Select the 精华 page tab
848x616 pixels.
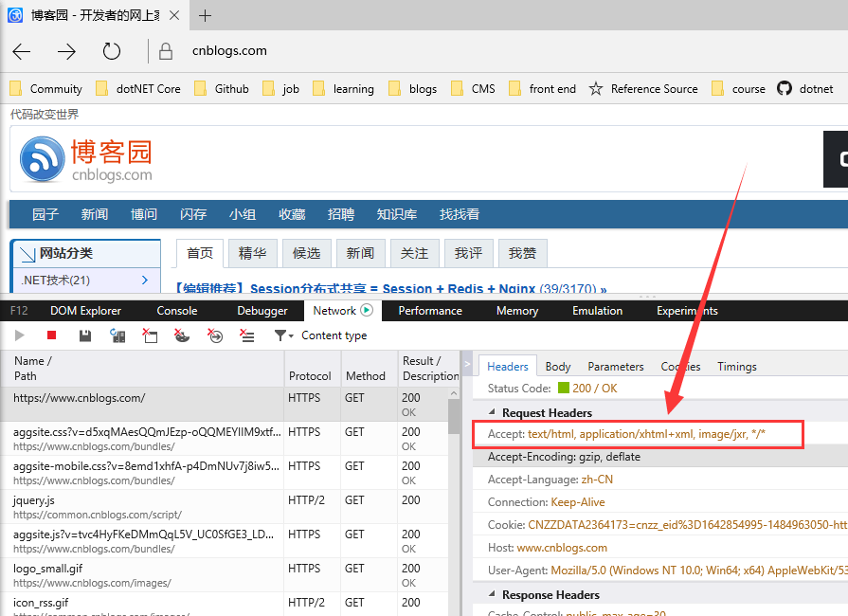click(253, 253)
